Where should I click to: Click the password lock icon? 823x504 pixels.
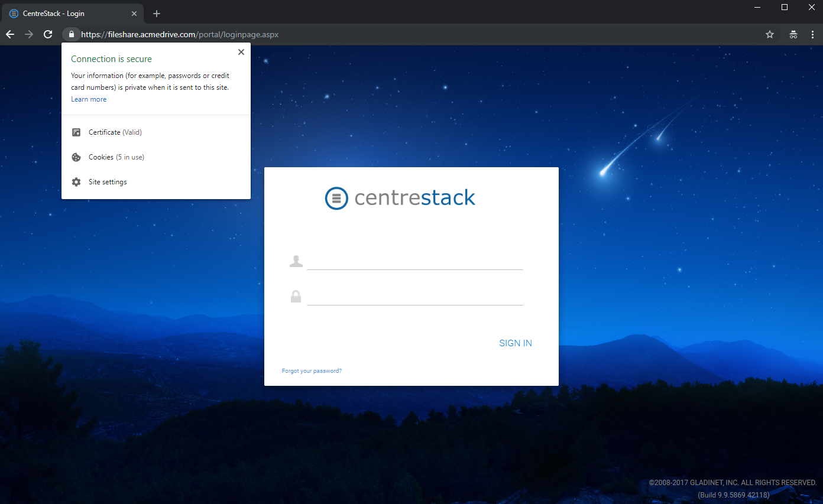point(296,296)
